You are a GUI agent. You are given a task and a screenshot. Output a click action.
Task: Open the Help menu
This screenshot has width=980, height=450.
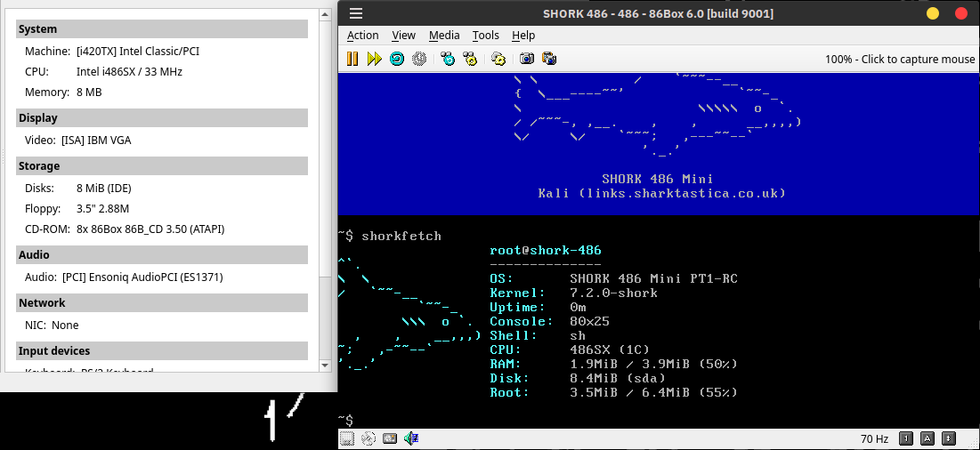(x=523, y=36)
